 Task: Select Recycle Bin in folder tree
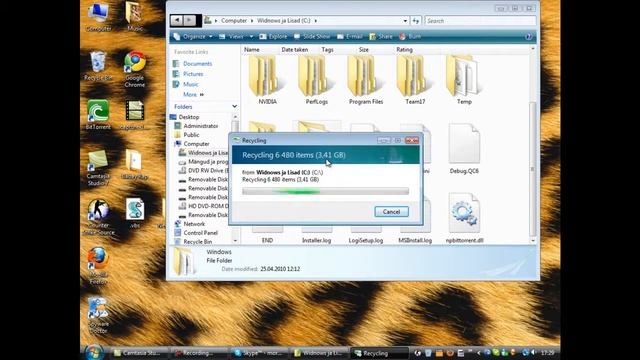(198, 242)
